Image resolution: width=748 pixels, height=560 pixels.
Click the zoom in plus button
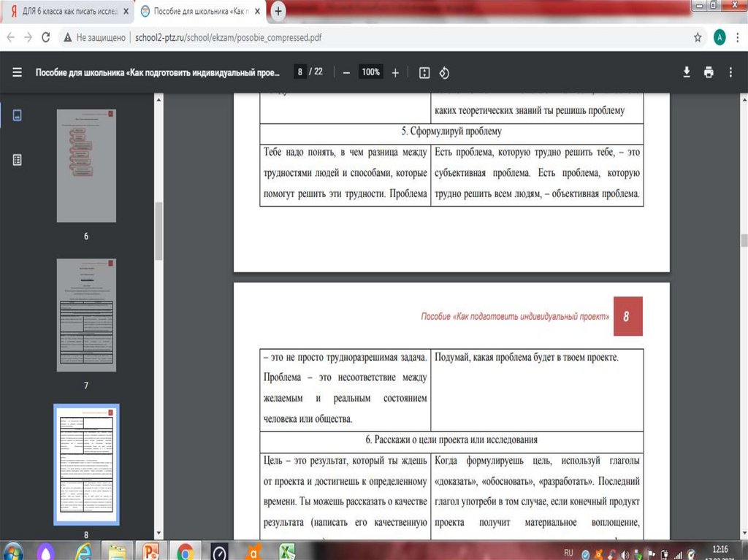coord(395,72)
